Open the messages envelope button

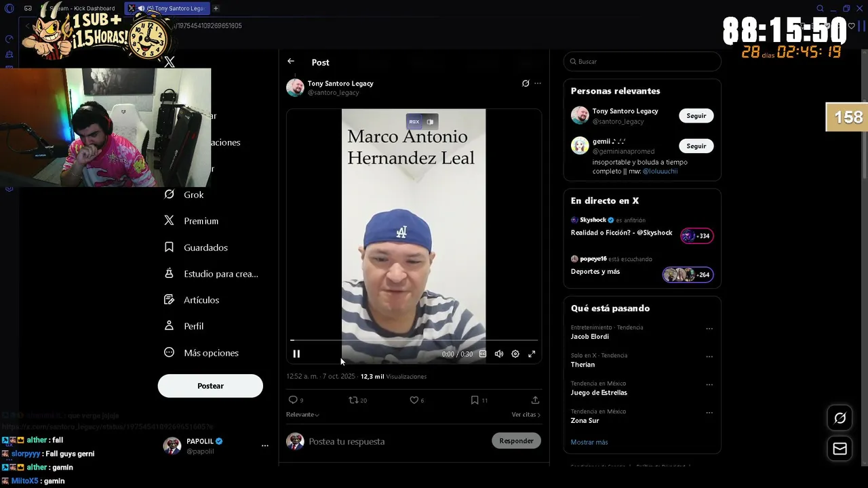click(x=840, y=449)
